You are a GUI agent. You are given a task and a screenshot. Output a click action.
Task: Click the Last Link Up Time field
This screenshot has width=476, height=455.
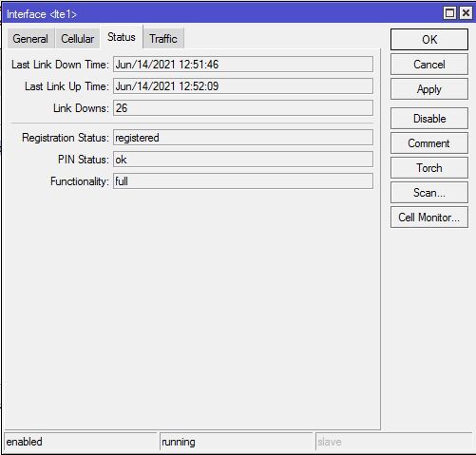[243, 86]
